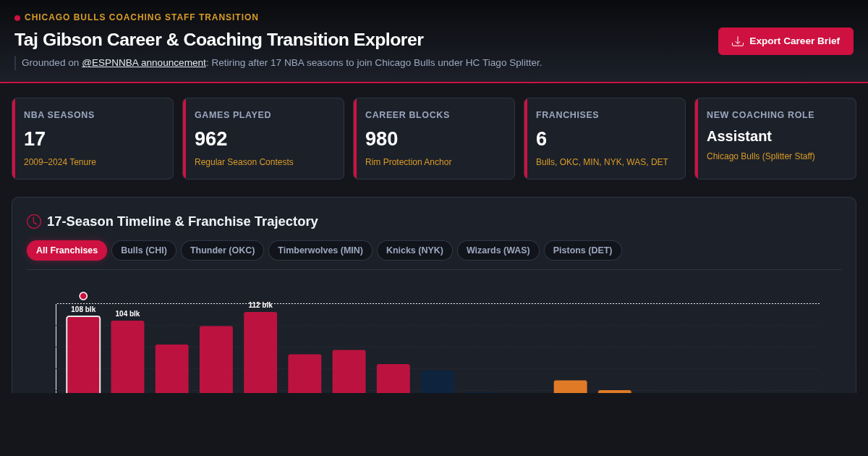Image resolution: width=868 pixels, height=456 pixels.
Task: Click the NBA Seasons value 17
Action: (x=35, y=139)
